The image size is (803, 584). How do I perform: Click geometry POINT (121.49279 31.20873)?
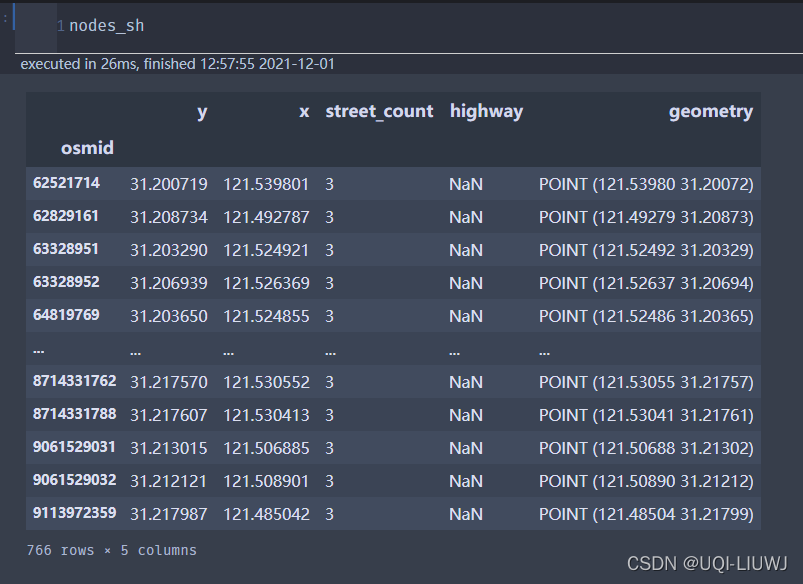646,217
